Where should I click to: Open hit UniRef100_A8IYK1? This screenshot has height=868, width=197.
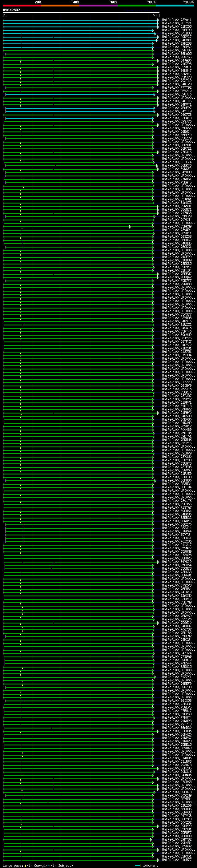tap(177, 23)
